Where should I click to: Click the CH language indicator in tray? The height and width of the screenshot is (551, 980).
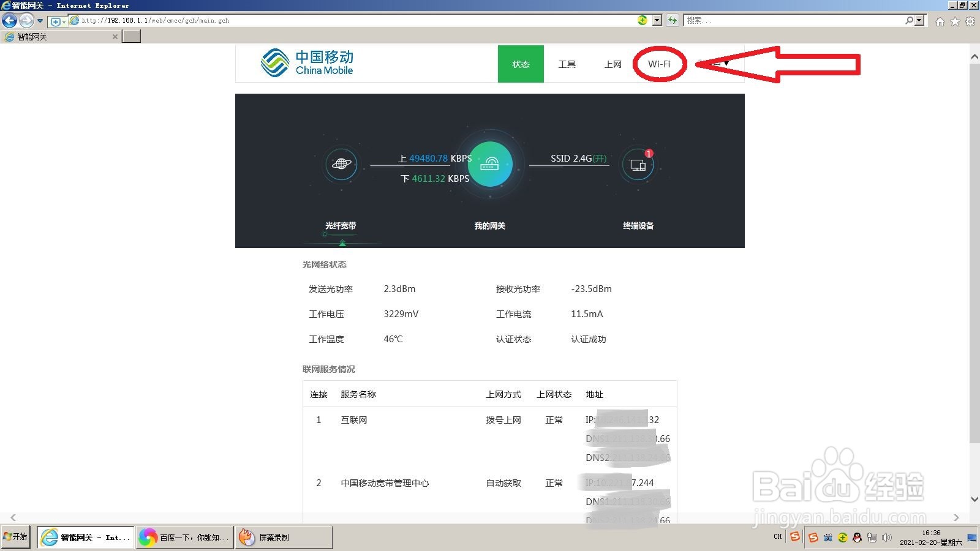point(778,537)
